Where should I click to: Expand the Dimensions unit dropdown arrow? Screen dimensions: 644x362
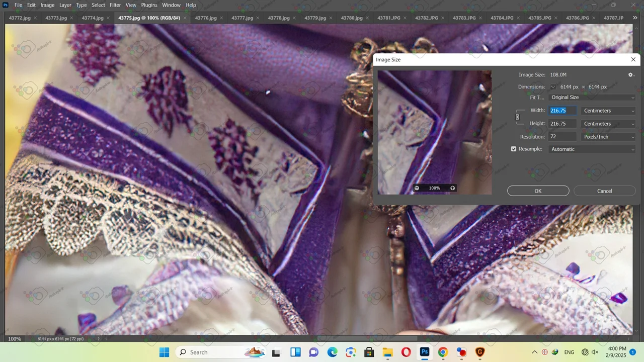pyautogui.click(x=553, y=87)
